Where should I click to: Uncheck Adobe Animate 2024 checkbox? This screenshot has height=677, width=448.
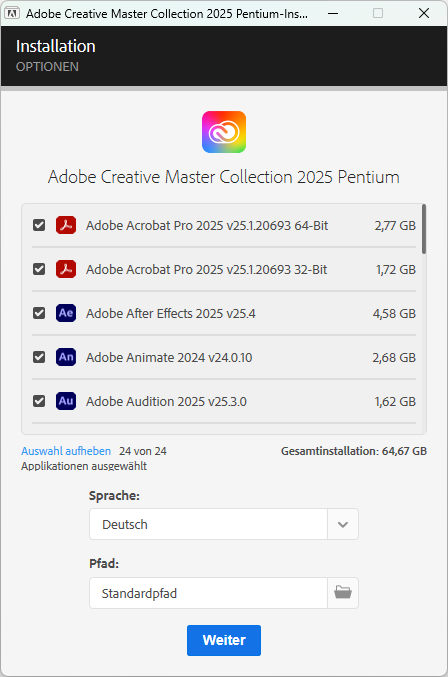click(39, 357)
